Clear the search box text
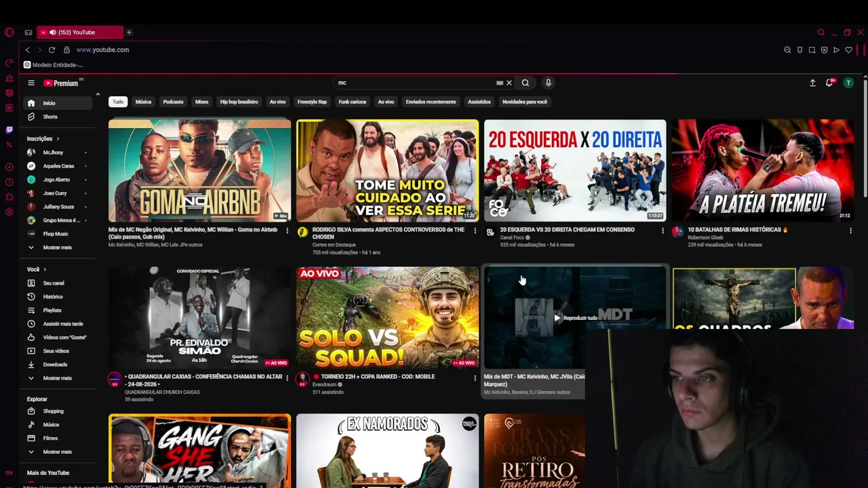Screen dimensions: 868x488 (x=509, y=83)
